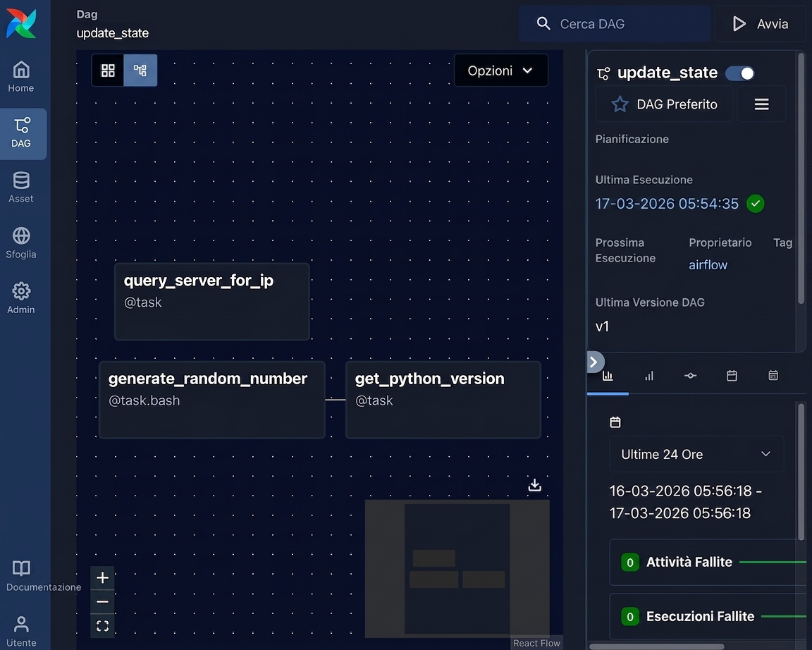The width and height of the screenshot is (812, 650).
Task: Click the graph minimap
Action: (x=457, y=568)
